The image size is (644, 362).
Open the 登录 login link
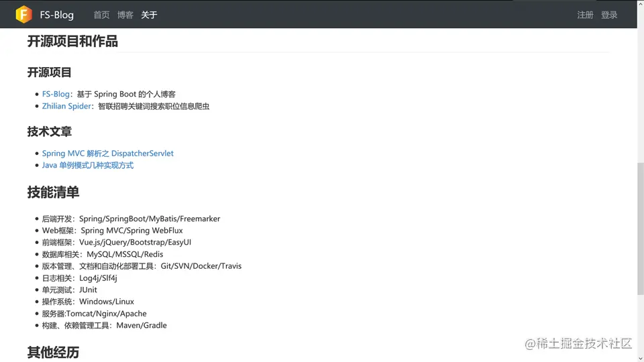pos(609,15)
